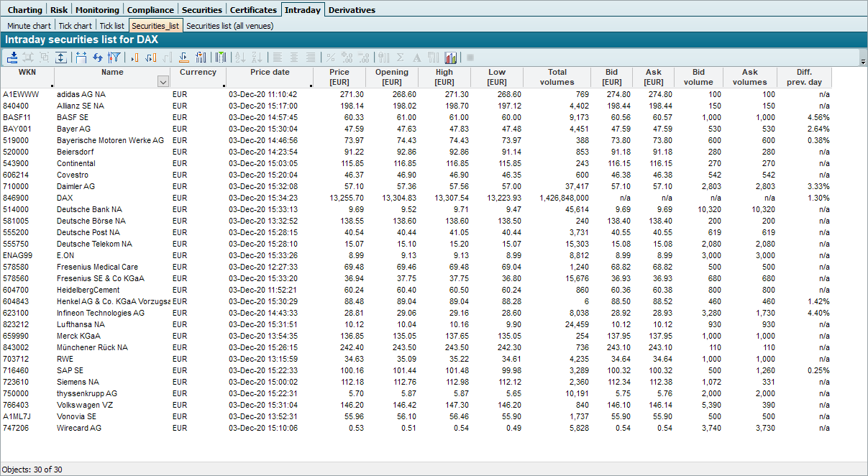The height and width of the screenshot is (476, 868).
Task: Open the Charting tab
Action: click(25, 10)
